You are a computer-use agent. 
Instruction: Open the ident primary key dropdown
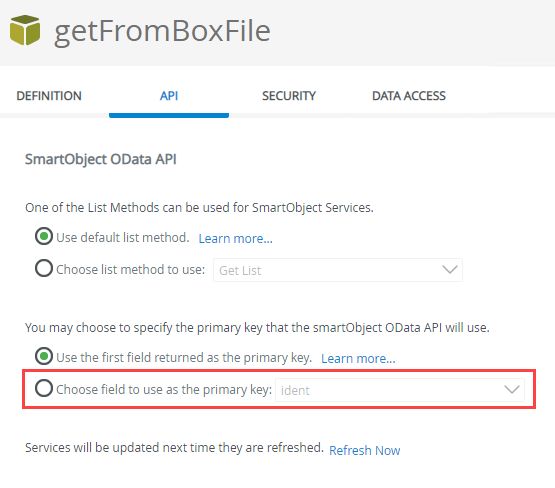click(x=400, y=390)
